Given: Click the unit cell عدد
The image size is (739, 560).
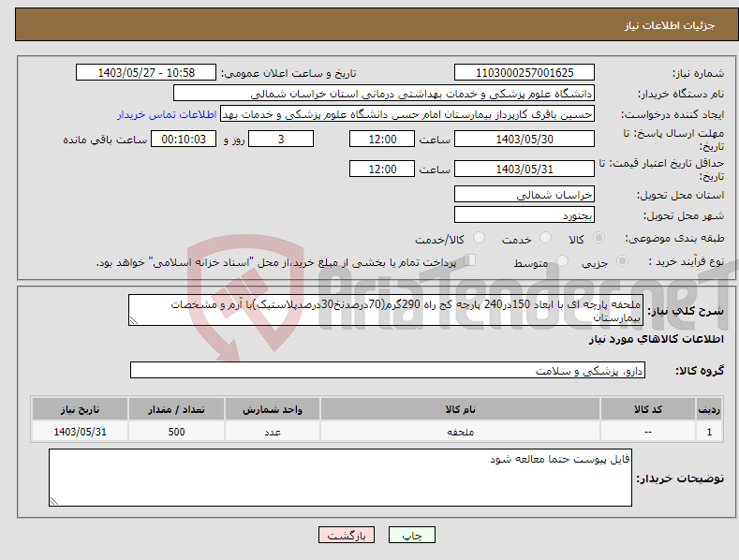Looking at the screenshot, I should pos(272,432).
